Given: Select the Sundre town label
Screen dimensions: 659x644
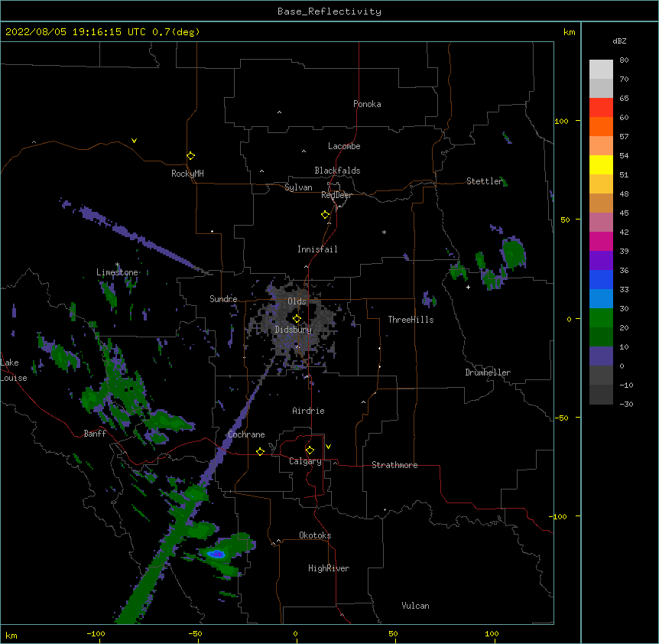Looking at the screenshot, I should (223, 299).
